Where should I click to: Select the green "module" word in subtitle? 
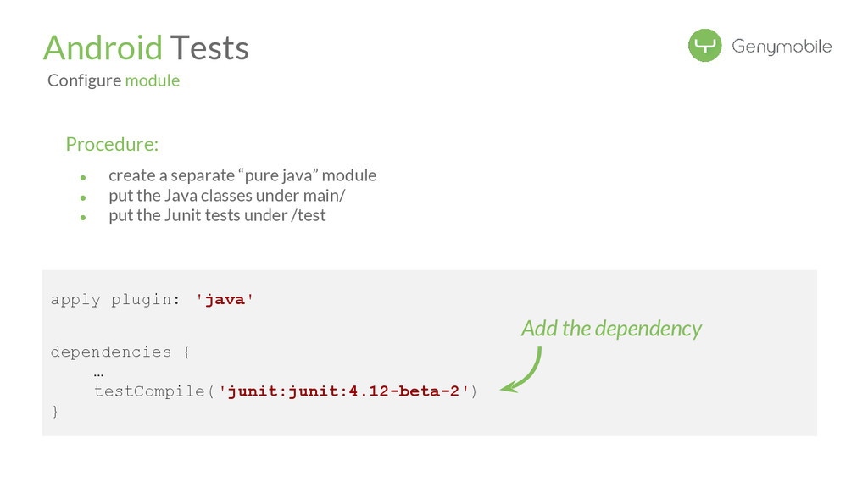[153, 80]
